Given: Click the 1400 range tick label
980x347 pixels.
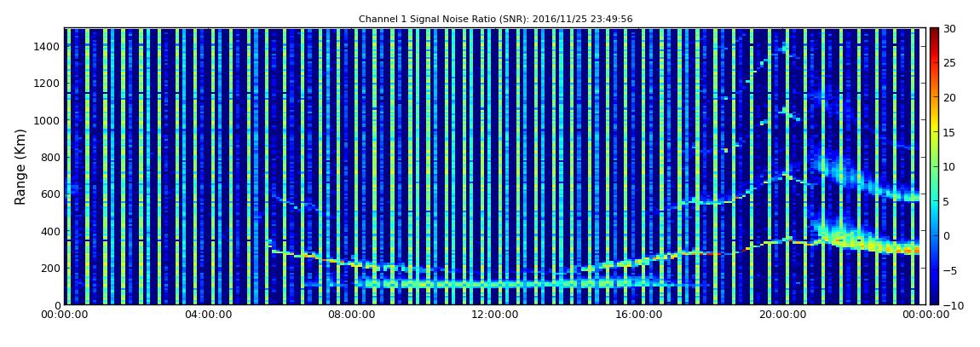Looking at the screenshot, I should [48, 46].
